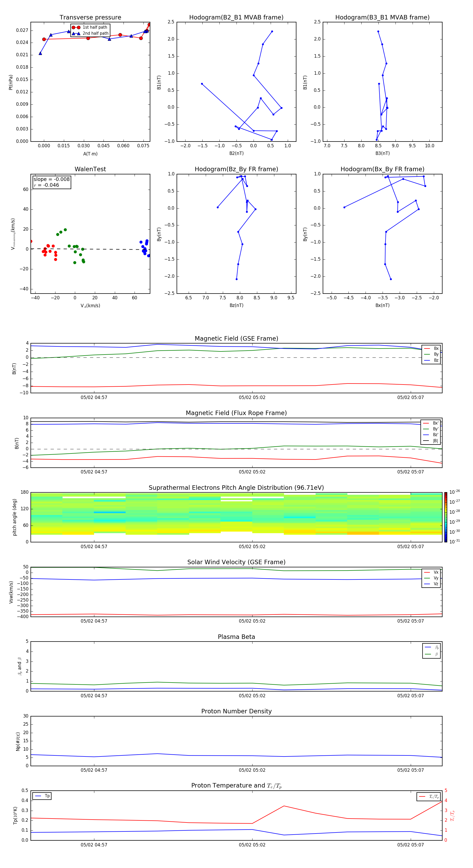Click the "Bx'" flux rope legend entry
Viewport: 473px width, 868px height.
[x=431, y=423]
